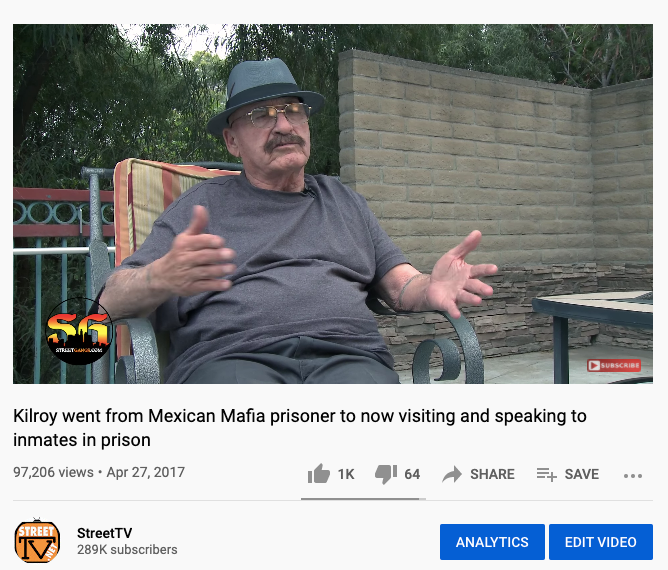Click the 97,206 views count
Screen dimensions: 668x570
point(53,472)
